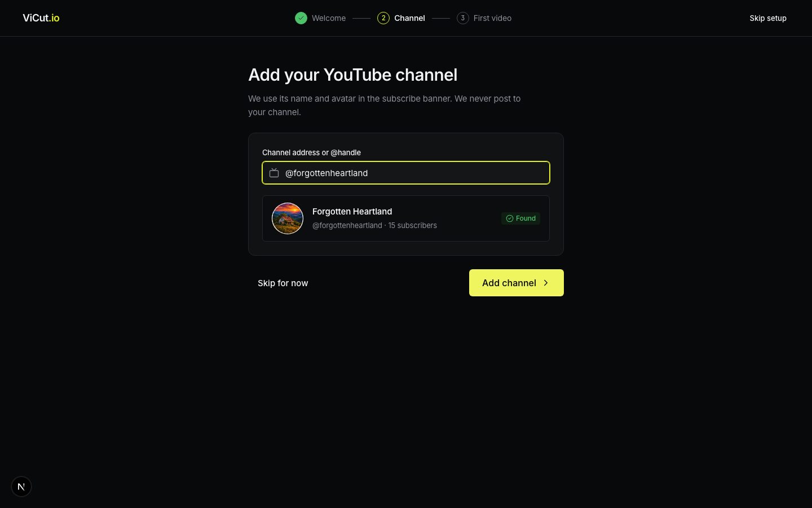Click the checkmark icon in Found badge
812x508 pixels.
pyautogui.click(x=510, y=218)
